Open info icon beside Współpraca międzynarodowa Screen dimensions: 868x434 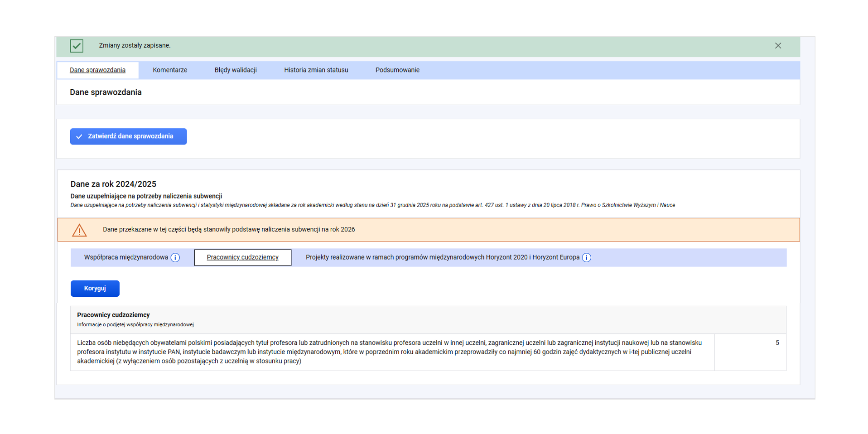click(175, 258)
